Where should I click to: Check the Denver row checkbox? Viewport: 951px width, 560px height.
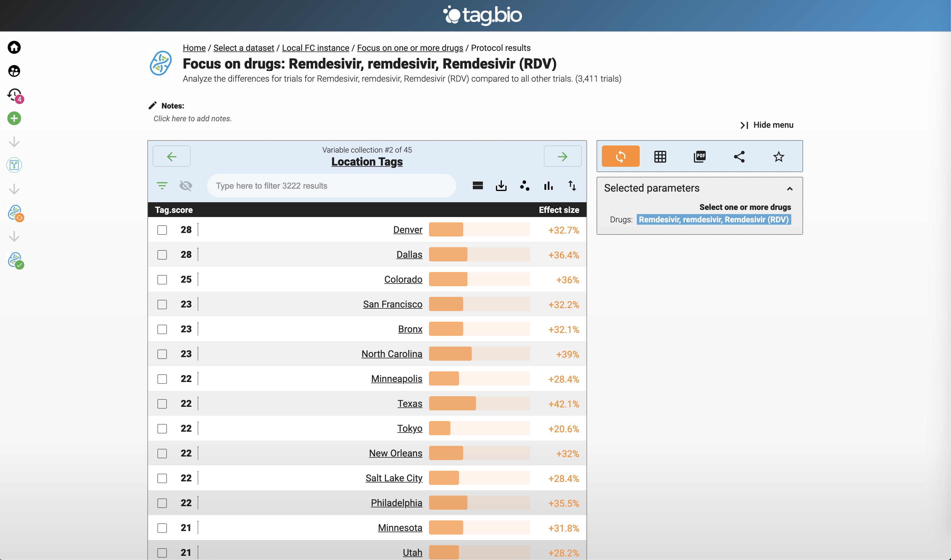[x=162, y=230]
